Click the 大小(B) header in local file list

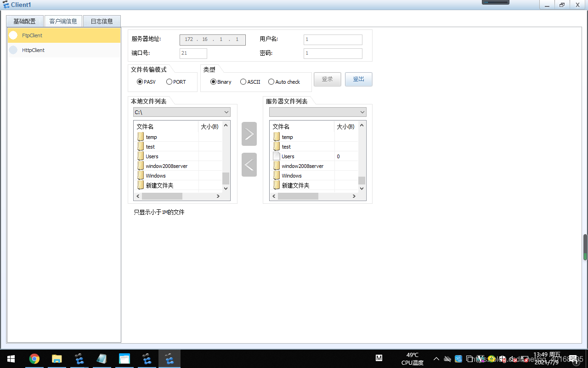click(210, 126)
